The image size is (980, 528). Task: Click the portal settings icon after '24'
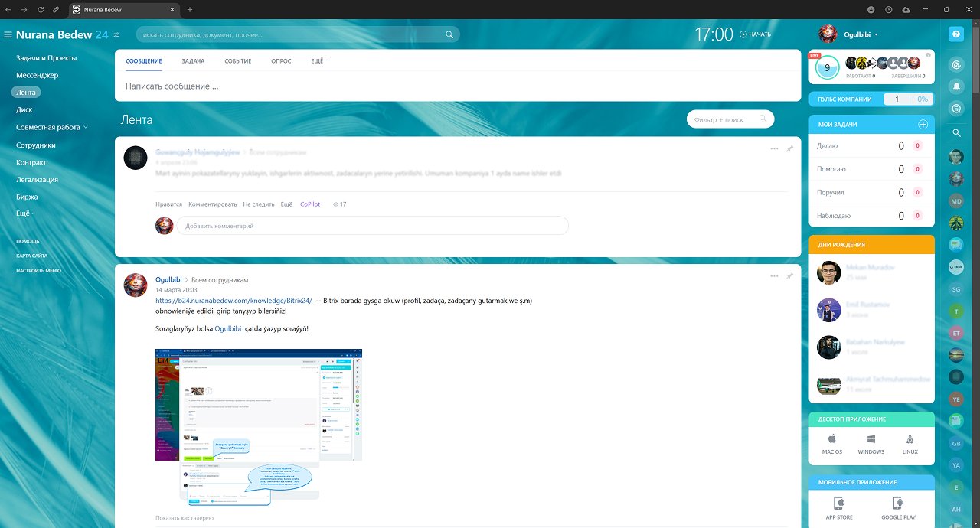point(116,35)
